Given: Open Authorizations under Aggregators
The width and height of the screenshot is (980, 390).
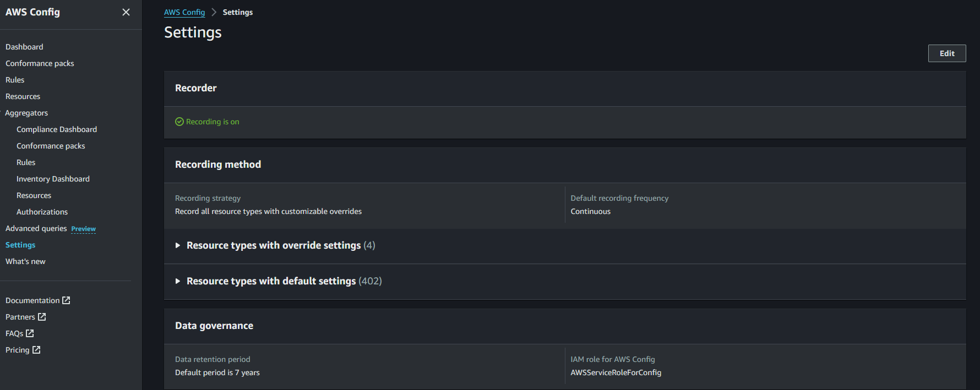Looking at the screenshot, I should [42, 212].
